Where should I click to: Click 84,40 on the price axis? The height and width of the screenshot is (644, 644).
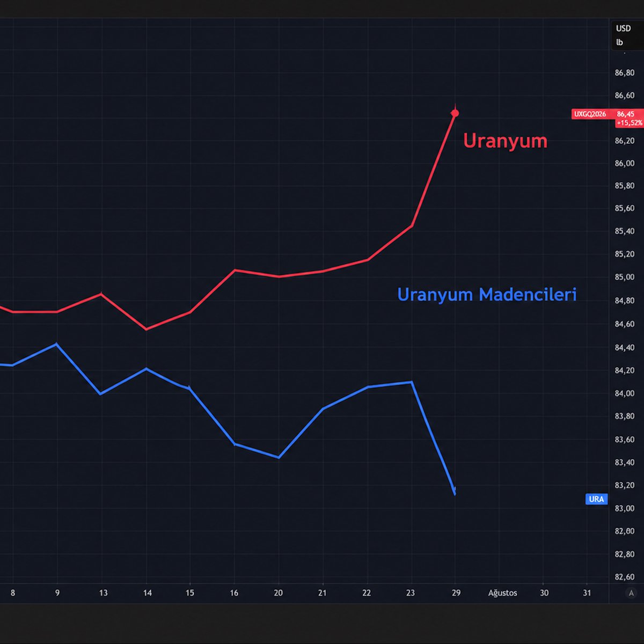click(625, 348)
